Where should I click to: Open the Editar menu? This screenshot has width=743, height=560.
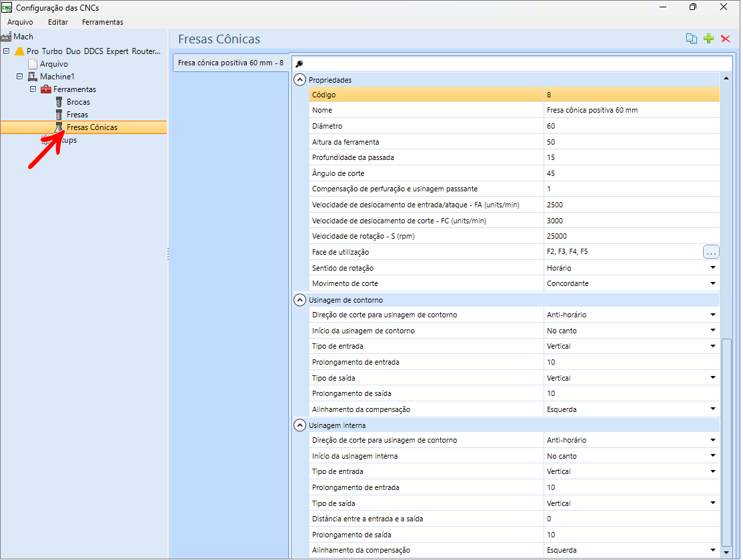tap(58, 22)
